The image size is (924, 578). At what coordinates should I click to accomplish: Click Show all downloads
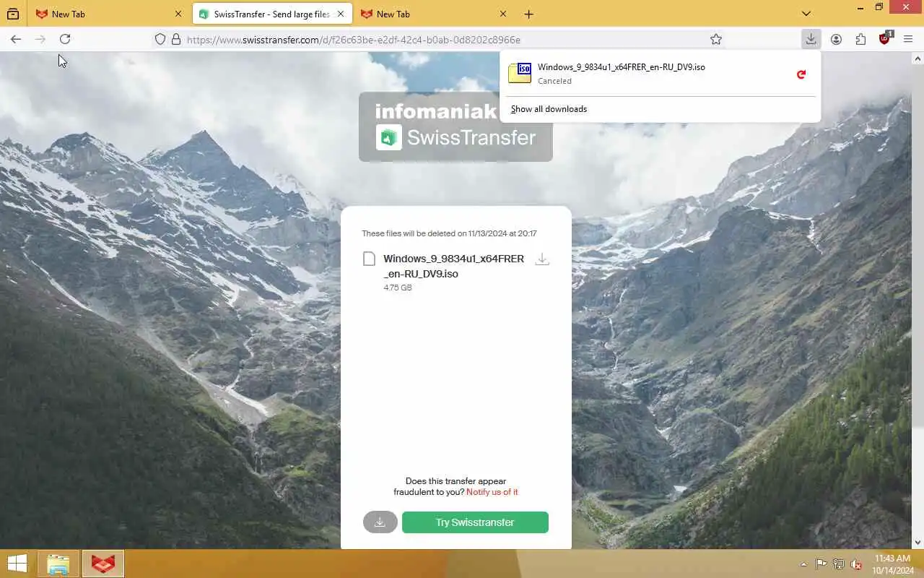point(549,109)
